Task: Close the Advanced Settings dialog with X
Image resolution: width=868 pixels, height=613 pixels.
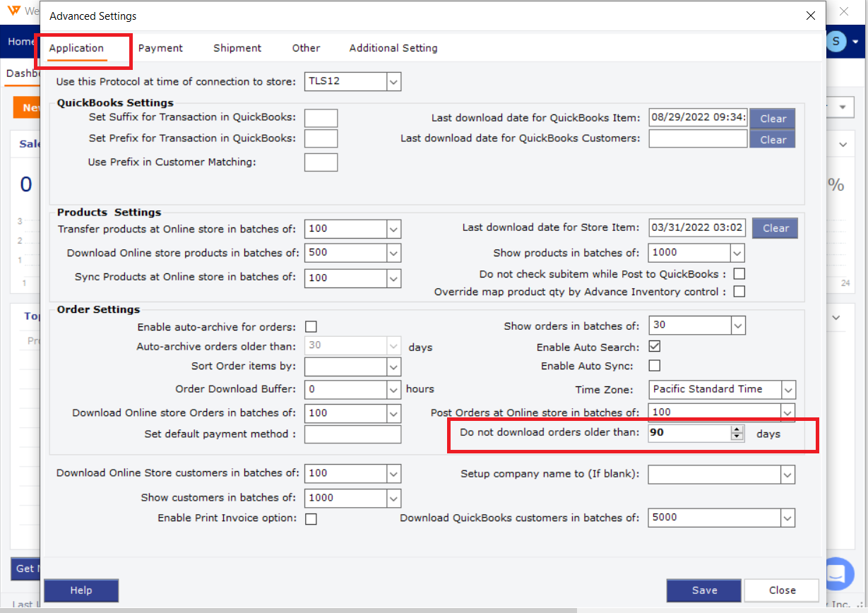Action: [811, 16]
